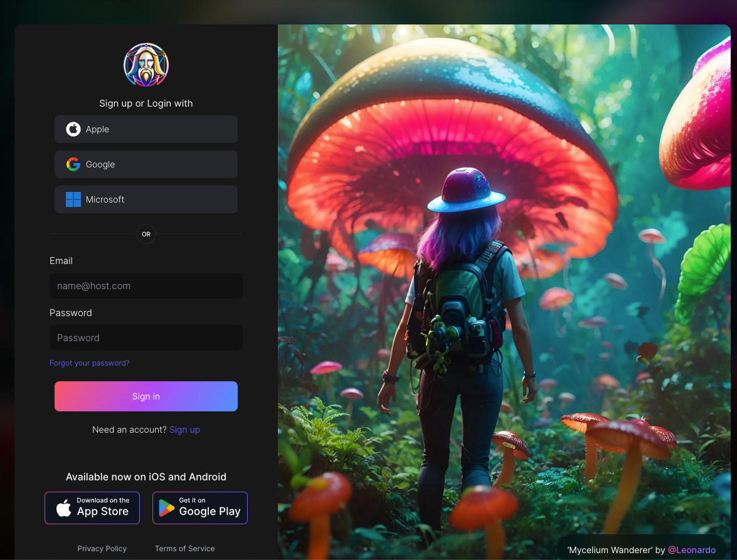Click the Password field label
Viewport: 737px width, 560px height.
71,313
